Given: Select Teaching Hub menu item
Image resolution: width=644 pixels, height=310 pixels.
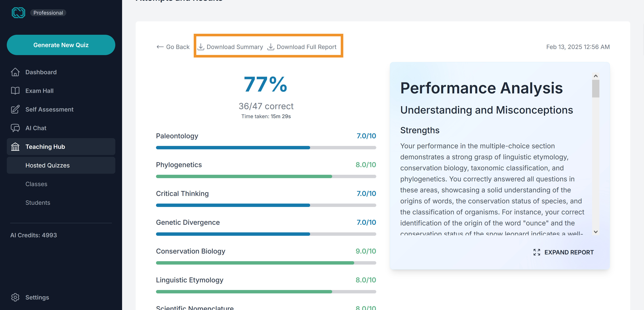Looking at the screenshot, I should (61, 147).
